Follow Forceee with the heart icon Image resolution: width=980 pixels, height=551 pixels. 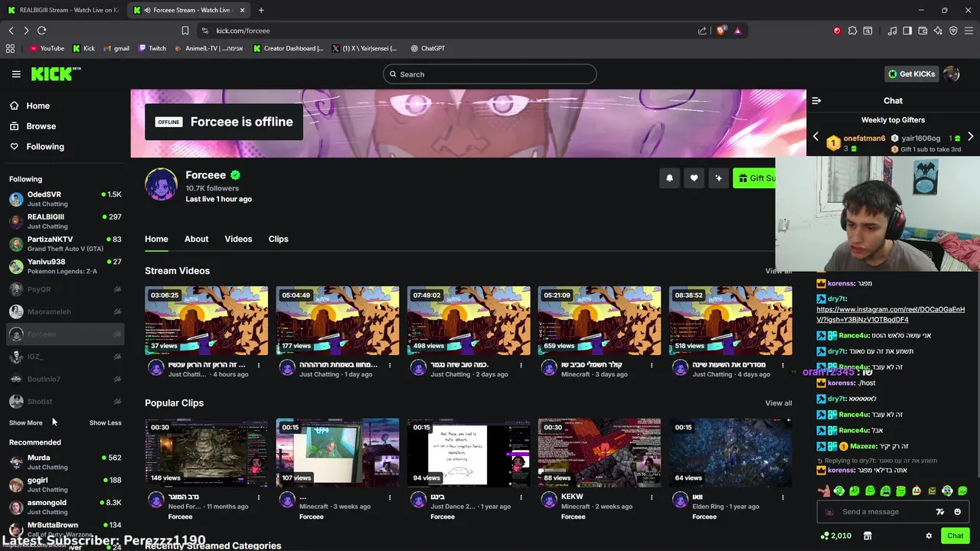tap(694, 178)
